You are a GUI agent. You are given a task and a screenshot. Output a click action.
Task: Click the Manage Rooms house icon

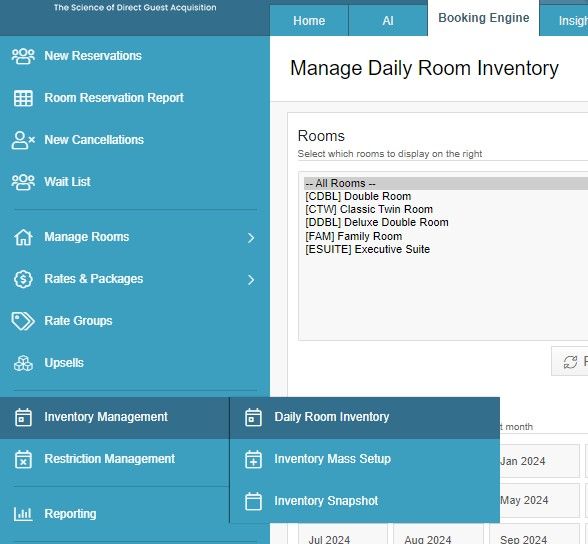[23, 237]
